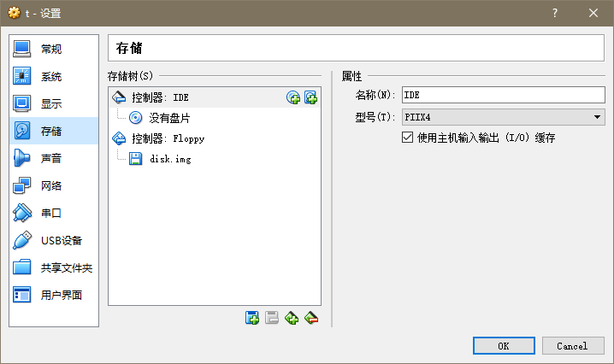Open the 显示 settings page

[x=51, y=104]
